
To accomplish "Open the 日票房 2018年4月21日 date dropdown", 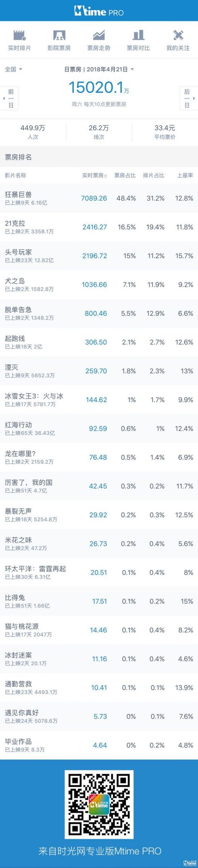I will point(99,69).
